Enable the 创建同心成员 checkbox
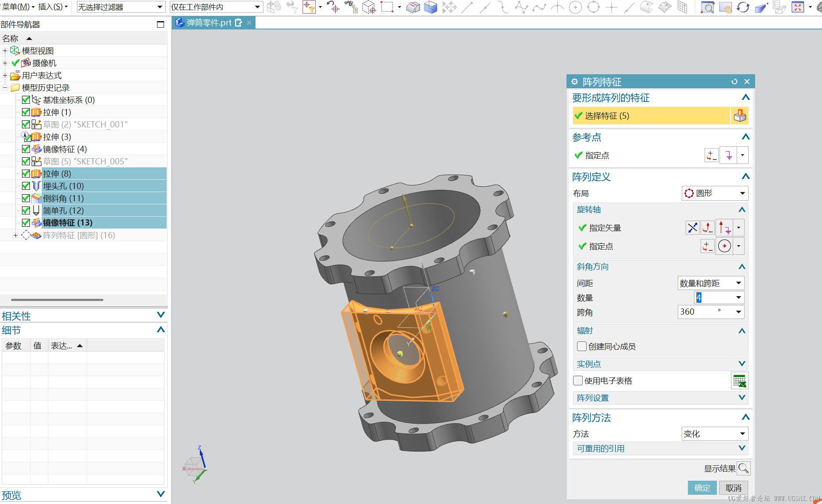This screenshot has width=822, height=504. click(x=582, y=346)
